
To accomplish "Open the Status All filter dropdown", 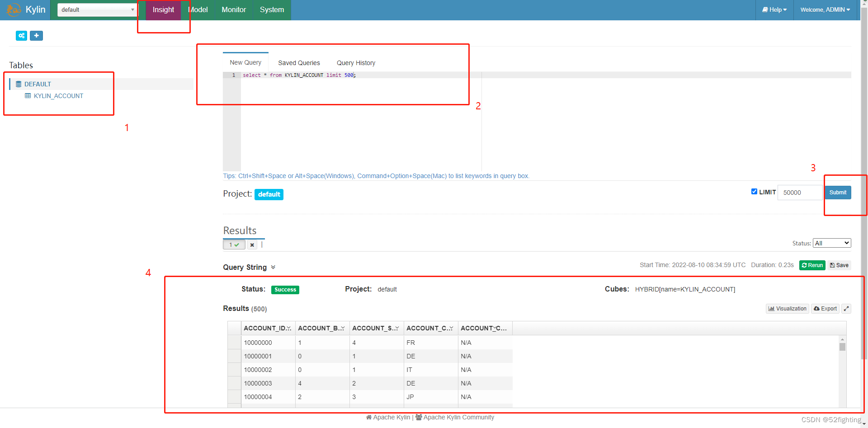I will (832, 243).
